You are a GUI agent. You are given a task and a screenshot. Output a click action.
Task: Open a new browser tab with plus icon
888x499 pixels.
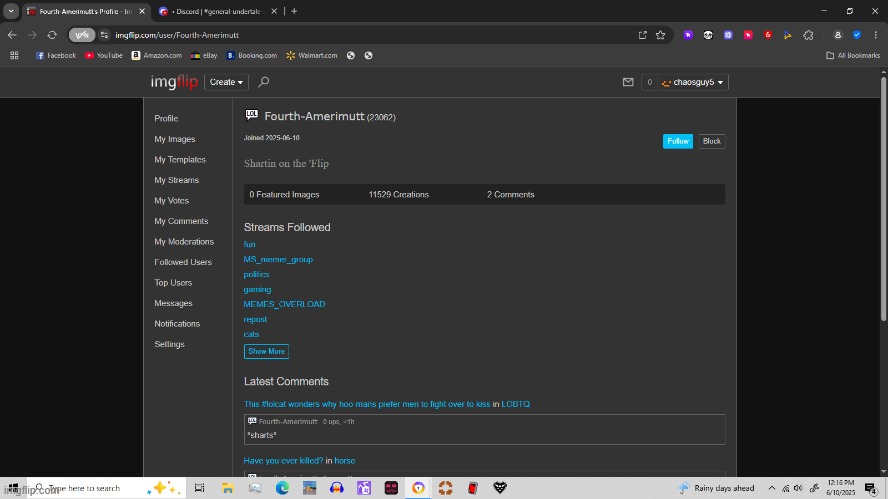[x=294, y=11]
